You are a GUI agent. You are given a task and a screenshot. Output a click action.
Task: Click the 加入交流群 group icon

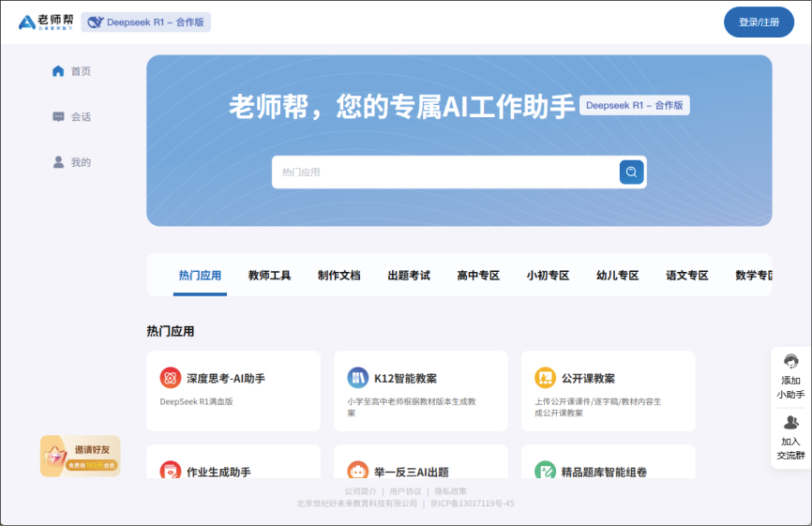click(x=790, y=423)
